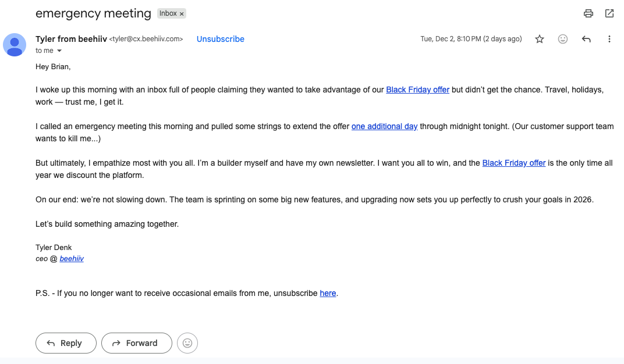The width and height of the screenshot is (624, 364).
Task: Open the Black Friday offer link
Action: tap(417, 90)
